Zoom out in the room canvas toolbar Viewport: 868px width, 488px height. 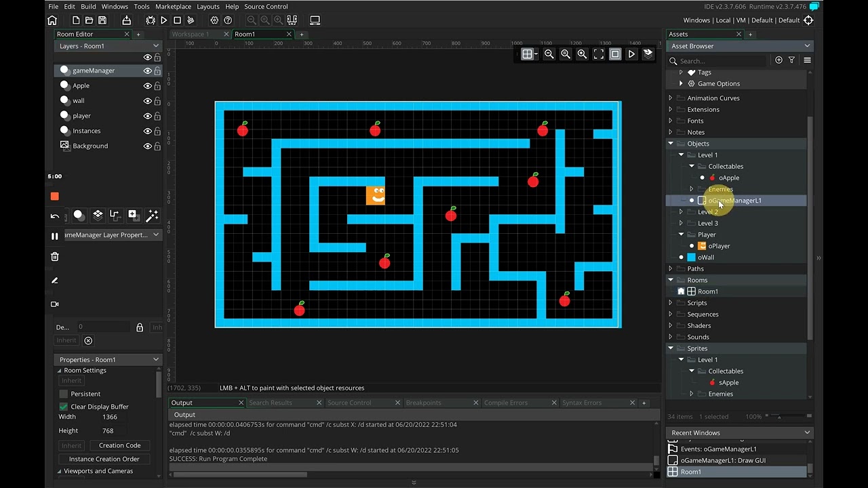(x=549, y=54)
